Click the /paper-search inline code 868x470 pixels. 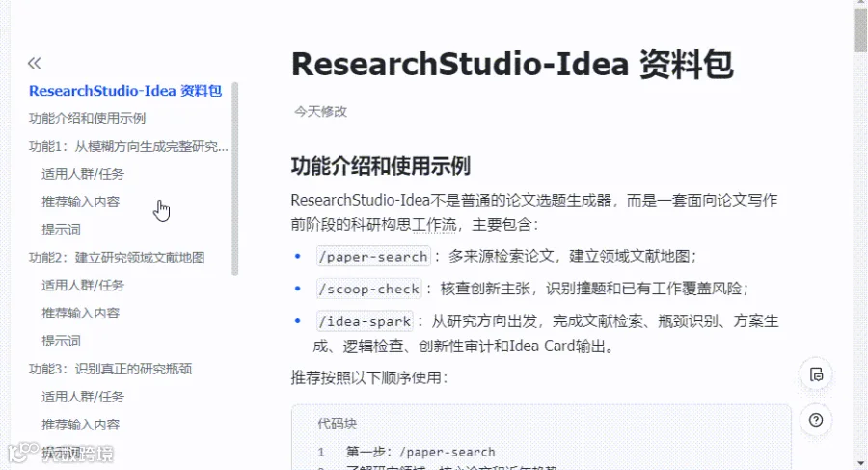373,257
